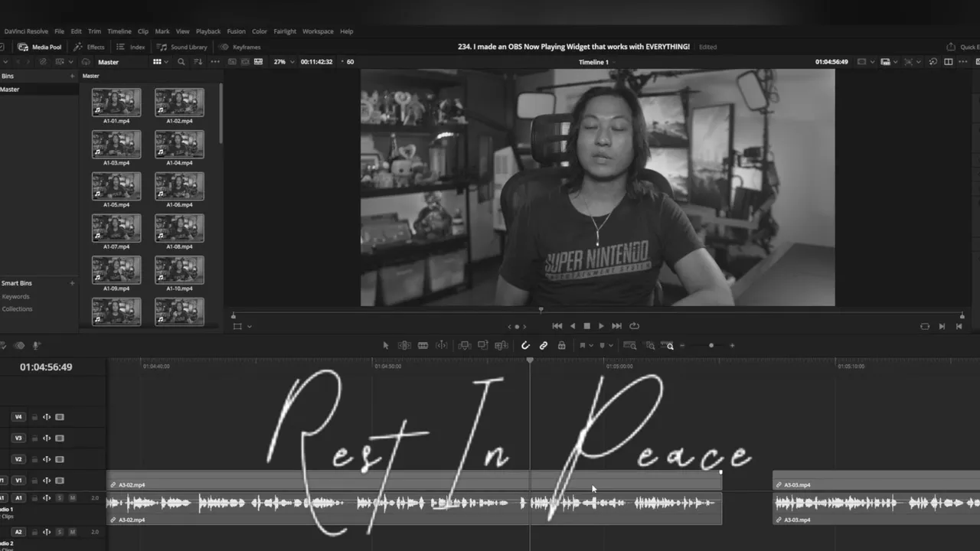Open the Index panel
Screen dimensions: 980x551
coord(131,47)
